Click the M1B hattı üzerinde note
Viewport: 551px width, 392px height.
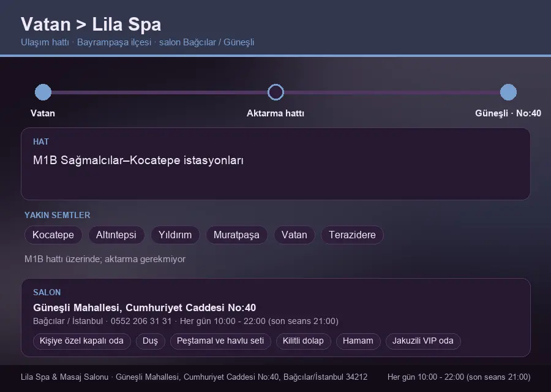[x=105, y=259]
